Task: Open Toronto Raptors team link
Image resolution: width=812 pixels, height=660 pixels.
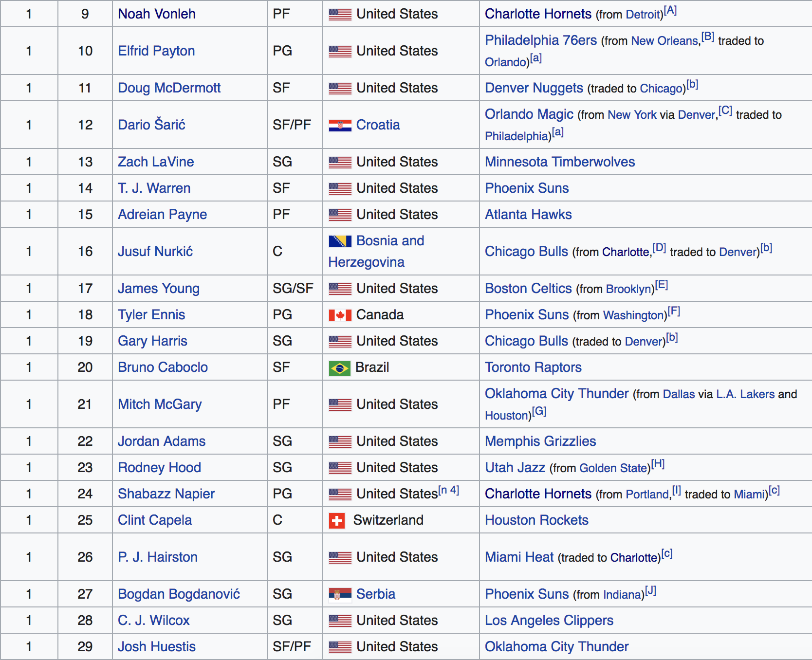Action: click(533, 367)
